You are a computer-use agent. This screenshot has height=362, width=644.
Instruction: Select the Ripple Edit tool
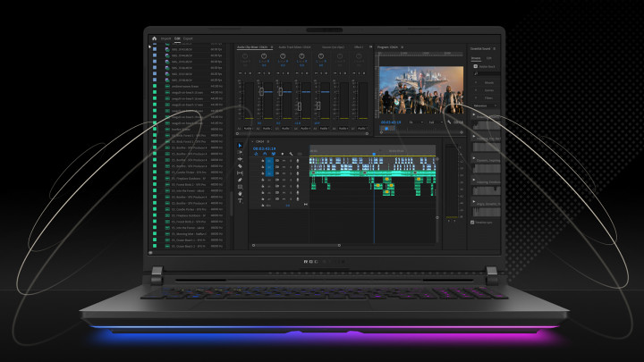coord(241,159)
